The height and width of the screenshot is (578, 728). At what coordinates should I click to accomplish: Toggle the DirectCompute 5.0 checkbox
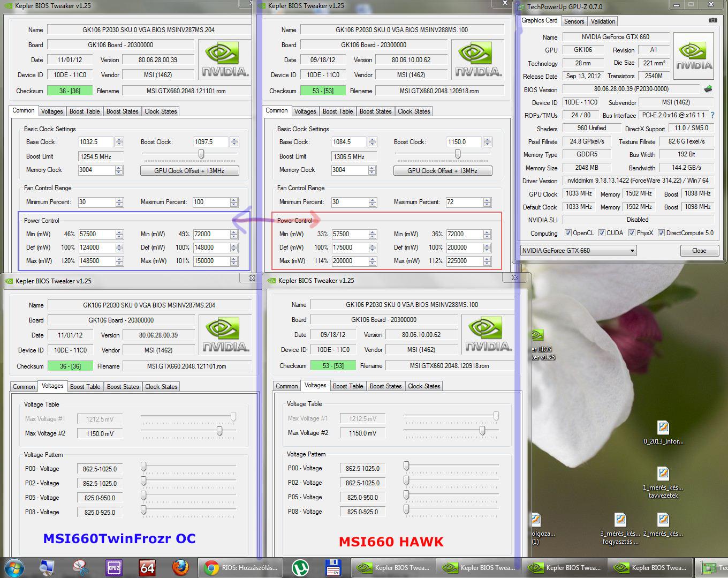click(x=662, y=233)
